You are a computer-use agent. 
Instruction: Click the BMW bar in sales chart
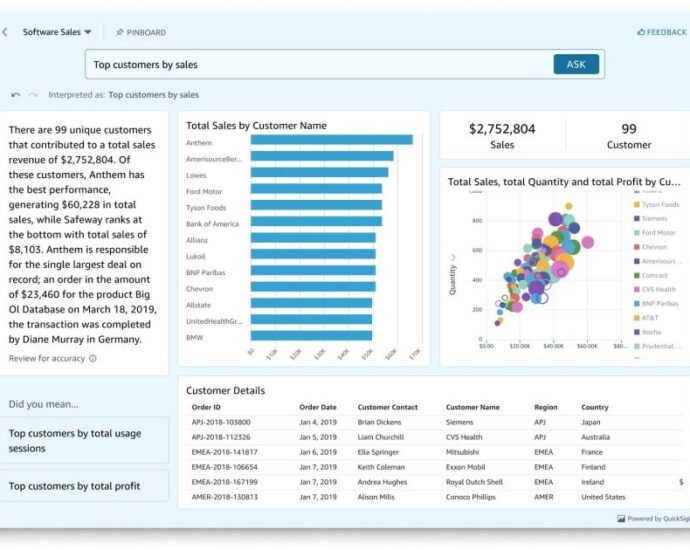click(312, 335)
